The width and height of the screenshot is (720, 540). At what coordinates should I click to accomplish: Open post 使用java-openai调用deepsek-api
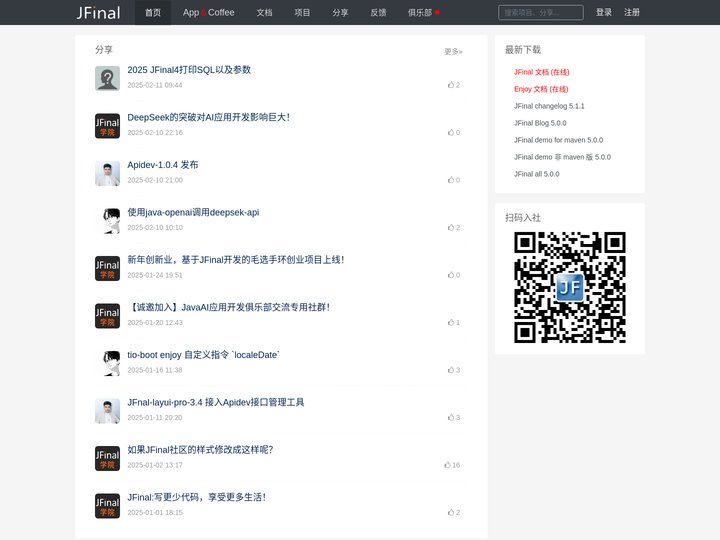pyautogui.click(x=193, y=212)
